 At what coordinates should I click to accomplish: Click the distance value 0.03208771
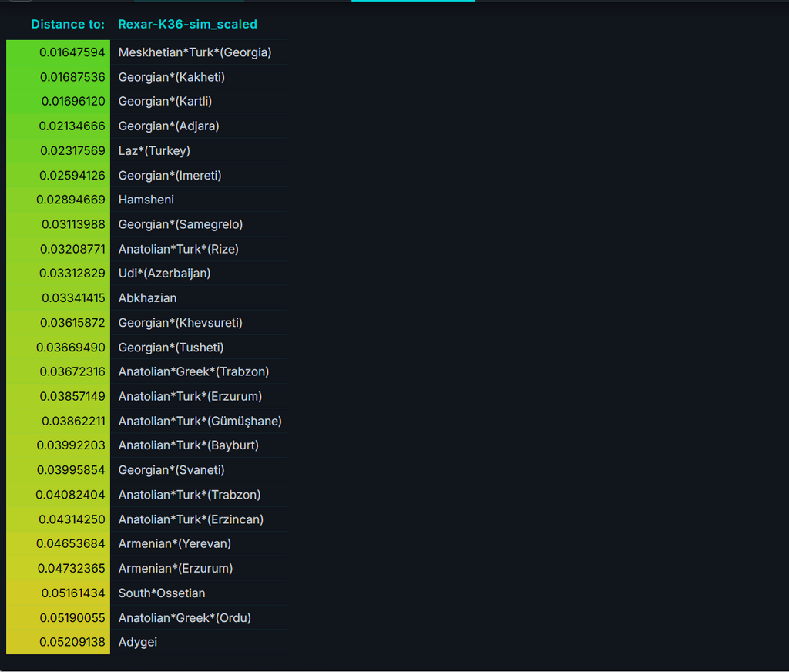click(x=72, y=249)
